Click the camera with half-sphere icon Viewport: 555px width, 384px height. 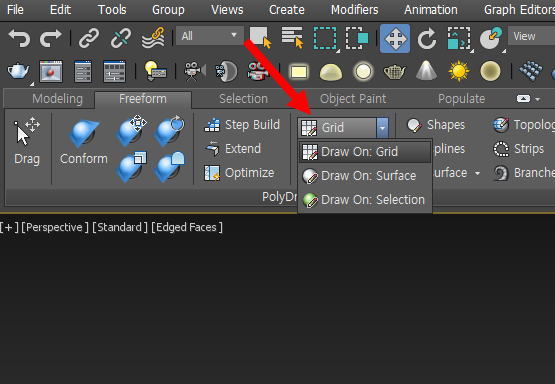coord(226,71)
